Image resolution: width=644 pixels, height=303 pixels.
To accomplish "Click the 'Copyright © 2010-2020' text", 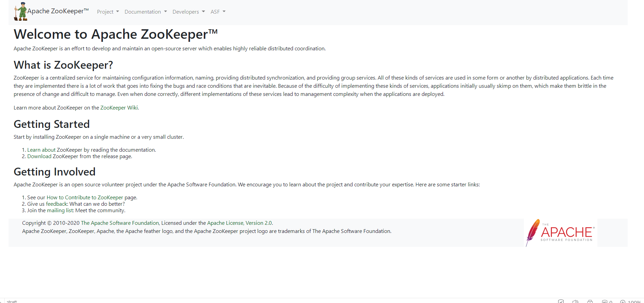I will point(51,223).
